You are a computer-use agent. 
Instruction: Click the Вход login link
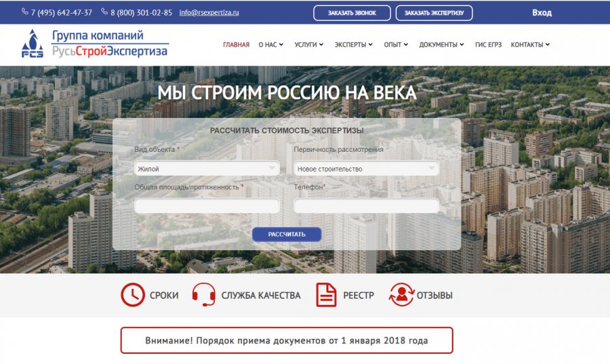pyautogui.click(x=542, y=12)
